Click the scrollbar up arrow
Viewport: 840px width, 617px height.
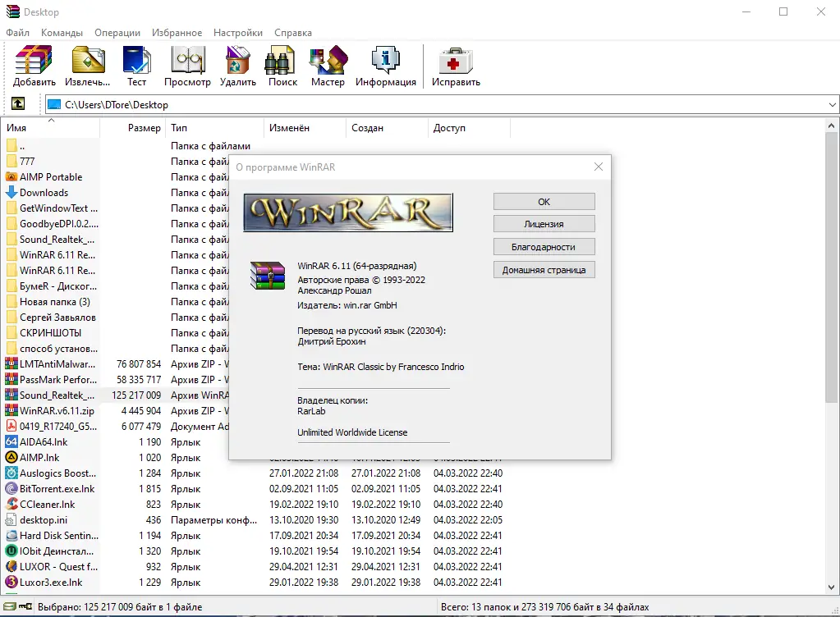click(831, 126)
